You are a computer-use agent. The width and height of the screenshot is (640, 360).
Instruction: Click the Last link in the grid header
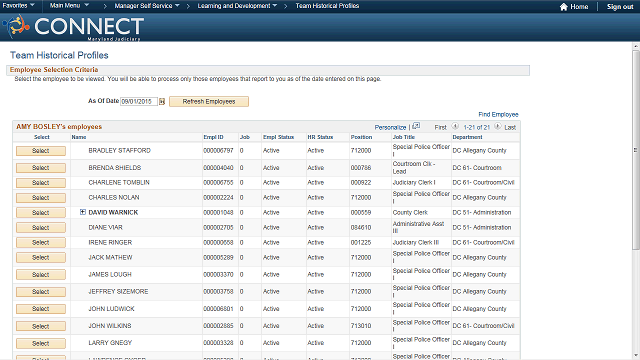coord(510,127)
